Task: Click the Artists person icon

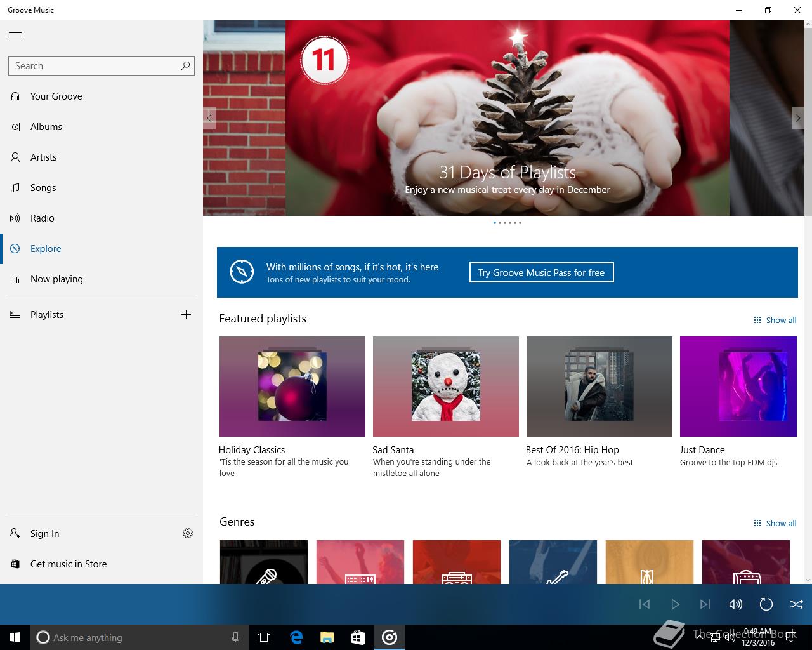Action: (15, 157)
